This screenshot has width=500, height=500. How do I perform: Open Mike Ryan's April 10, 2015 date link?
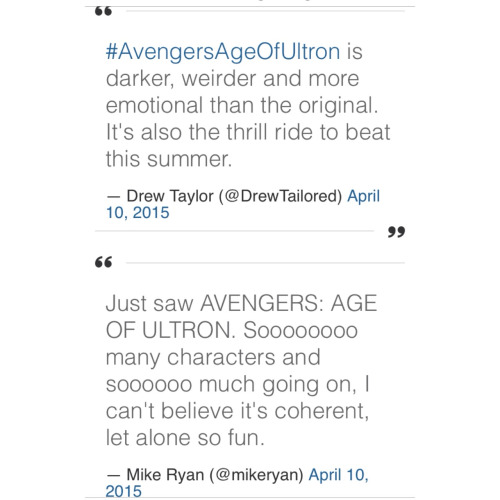338,475
